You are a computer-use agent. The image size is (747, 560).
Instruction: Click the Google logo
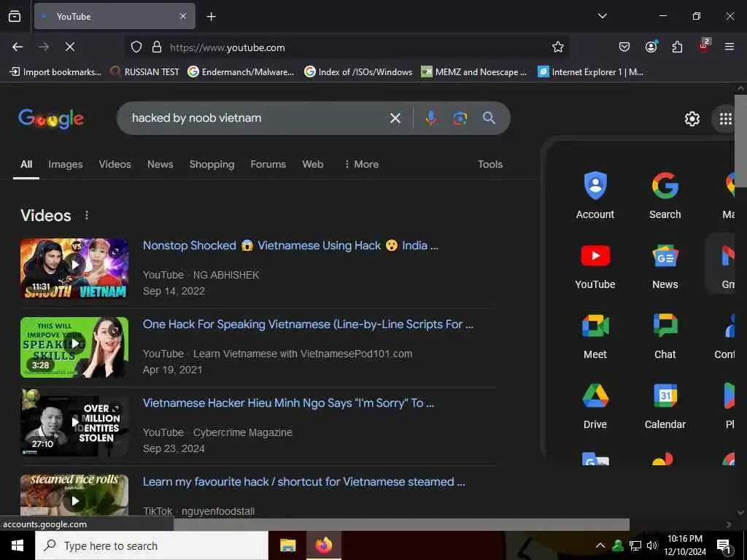coord(51,119)
